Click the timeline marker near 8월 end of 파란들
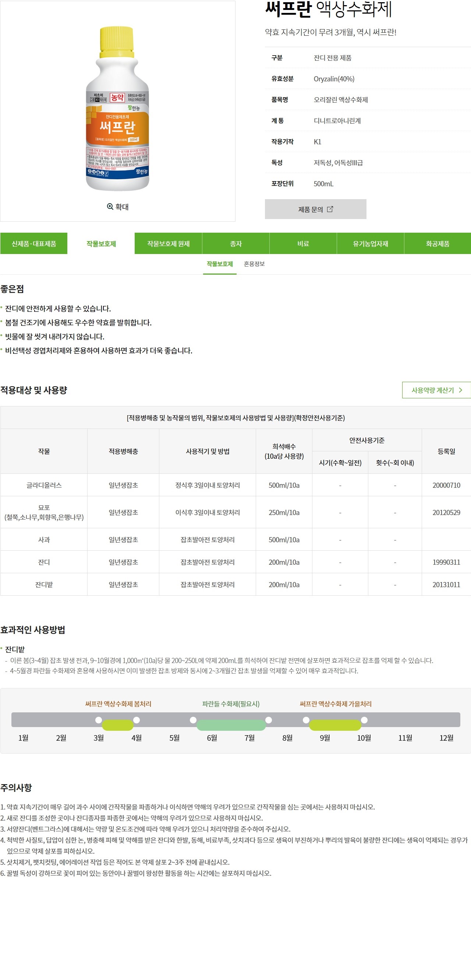This screenshot has height=980, width=471. (269, 720)
